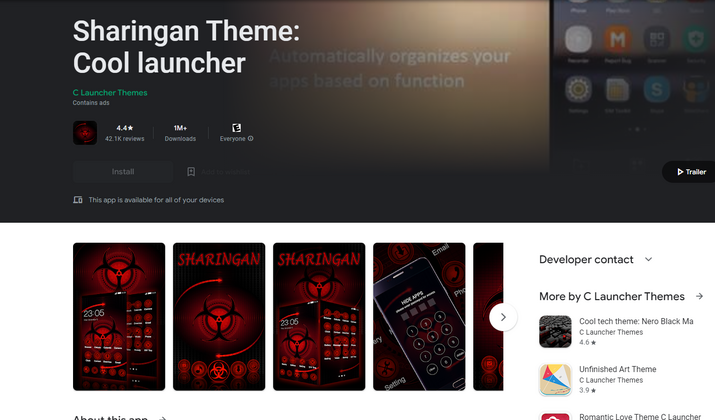Open More by C Launcher Themes arrow
This screenshot has width=715, height=420.
699,296
